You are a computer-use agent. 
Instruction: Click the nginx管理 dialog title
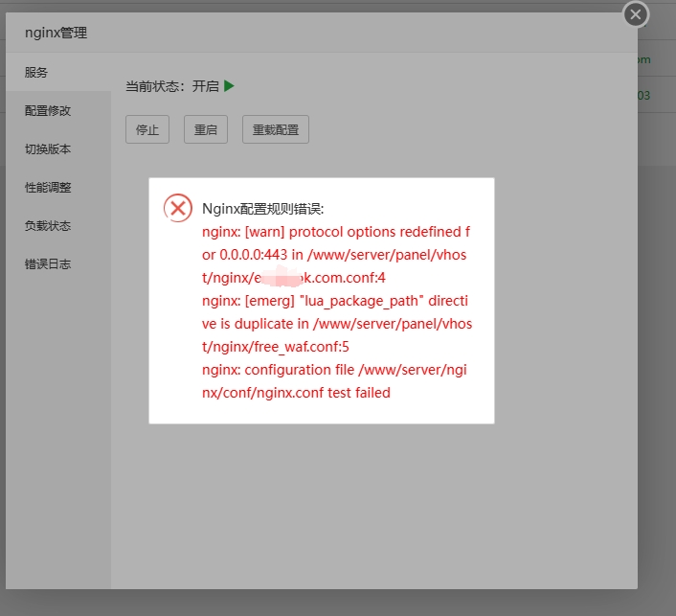pyautogui.click(x=56, y=33)
